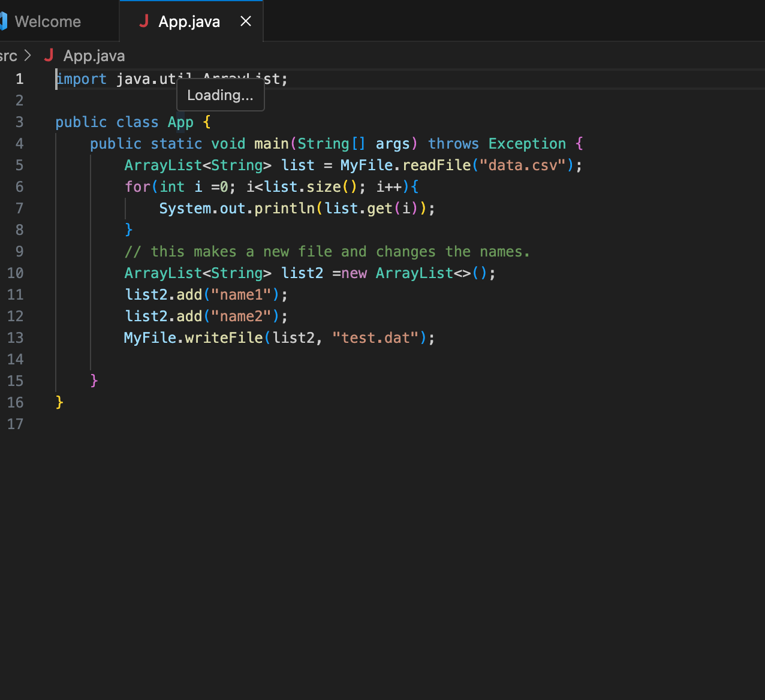
Task: Click line number 17 in the gutter
Action: pos(16,424)
